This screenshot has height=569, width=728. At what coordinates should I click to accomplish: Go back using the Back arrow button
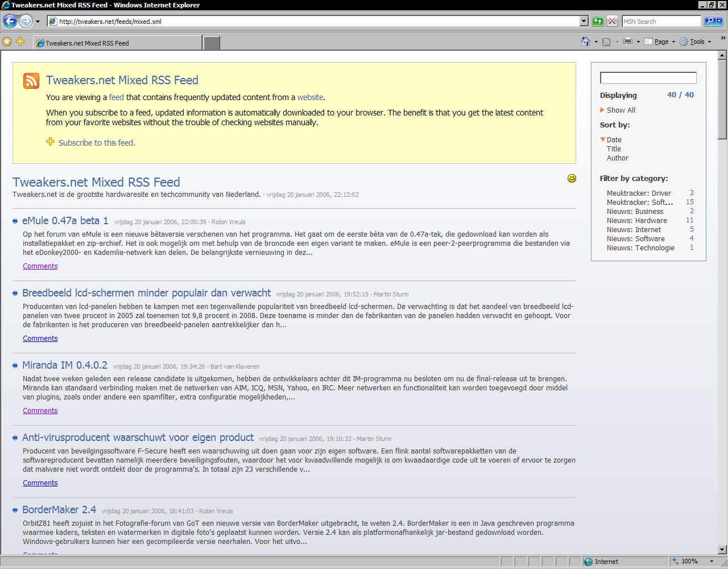point(10,22)
